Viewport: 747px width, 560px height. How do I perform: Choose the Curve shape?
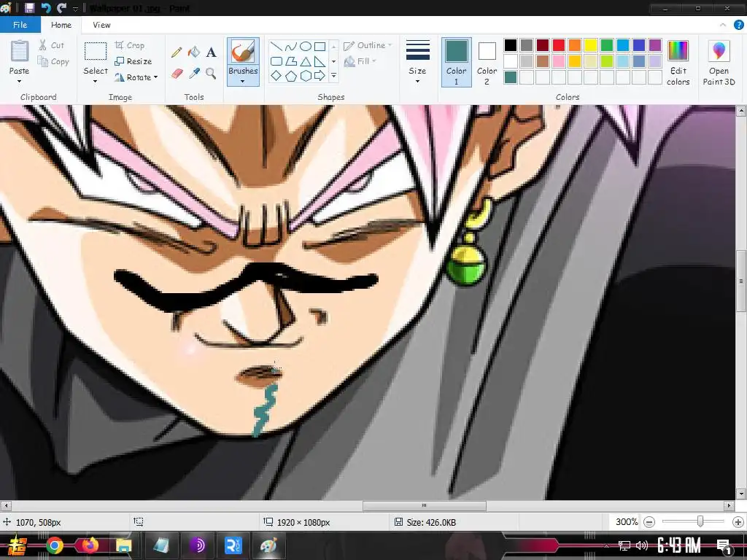(290, 46)
